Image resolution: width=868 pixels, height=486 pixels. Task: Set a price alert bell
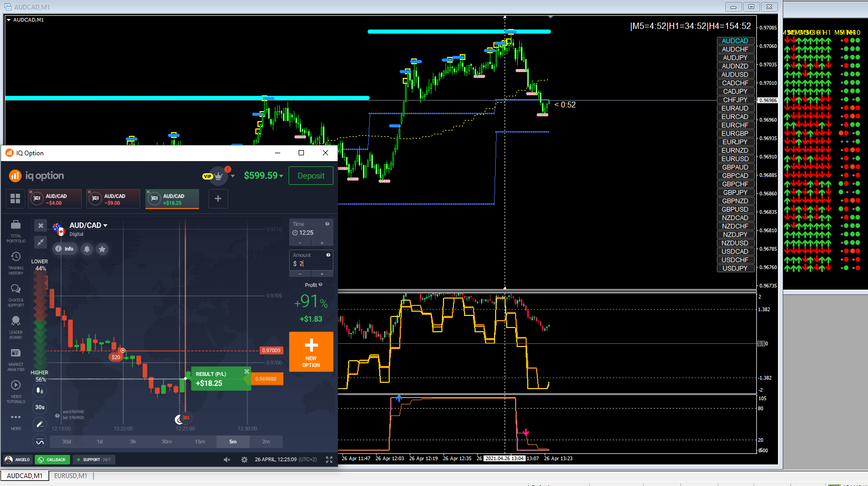click(x=87, y=249)
